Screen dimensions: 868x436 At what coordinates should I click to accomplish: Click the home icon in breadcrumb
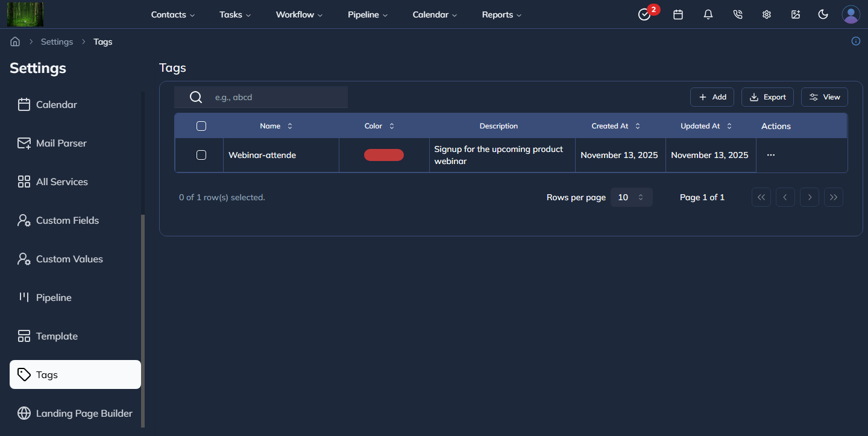click(x=15, y=42)
